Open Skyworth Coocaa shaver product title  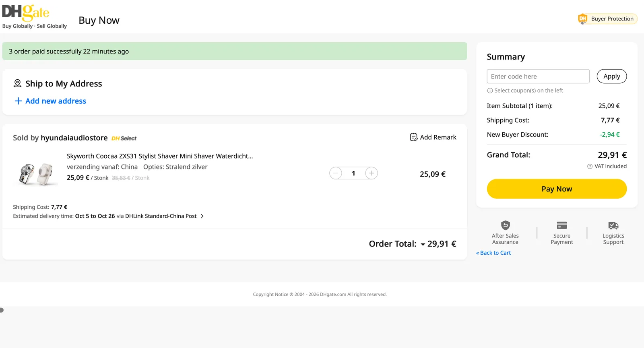160,156
